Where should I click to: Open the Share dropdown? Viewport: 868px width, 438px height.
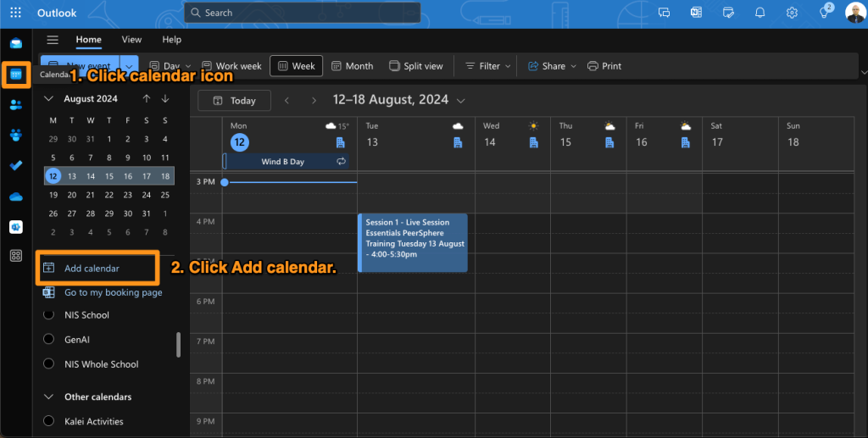(x=552, y=66)
